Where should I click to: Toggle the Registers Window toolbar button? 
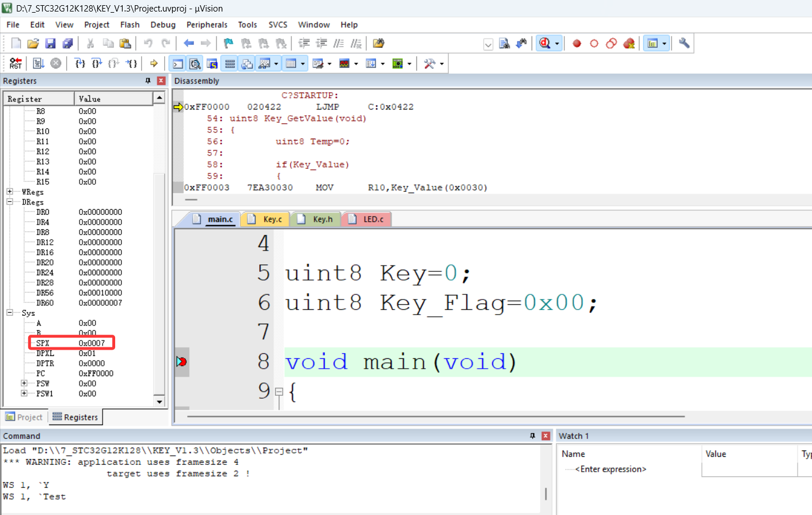tap(230, 63)
